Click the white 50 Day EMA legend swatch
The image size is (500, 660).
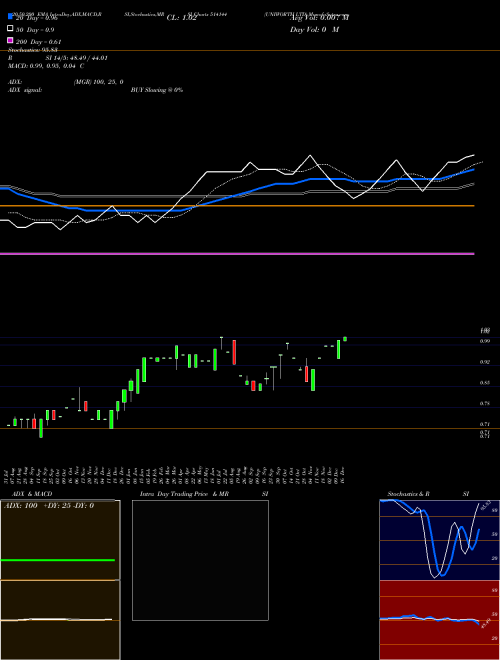pos(11,29)
